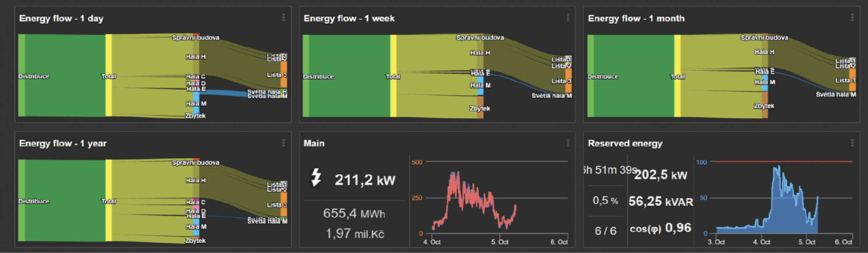Open the Reserved energy panel options menu
The width and height of the screenshot is (868, 253).
[852, 143]
